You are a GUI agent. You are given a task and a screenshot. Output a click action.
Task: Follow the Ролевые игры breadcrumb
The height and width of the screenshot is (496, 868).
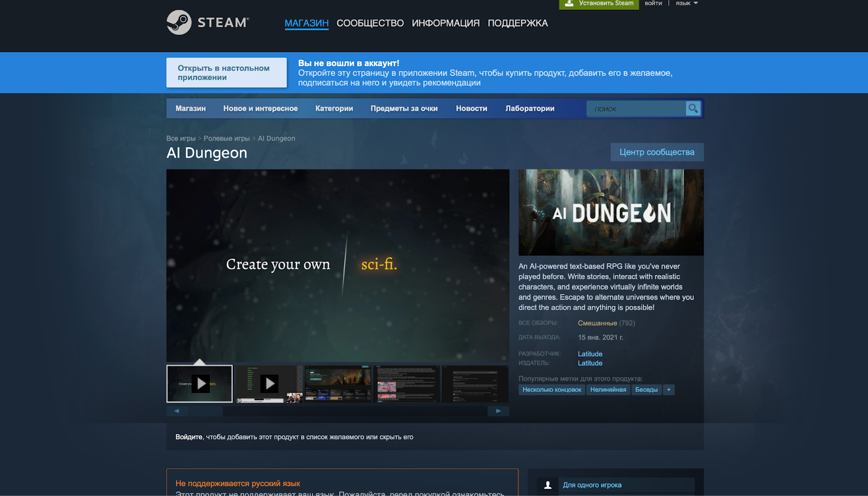227,138
